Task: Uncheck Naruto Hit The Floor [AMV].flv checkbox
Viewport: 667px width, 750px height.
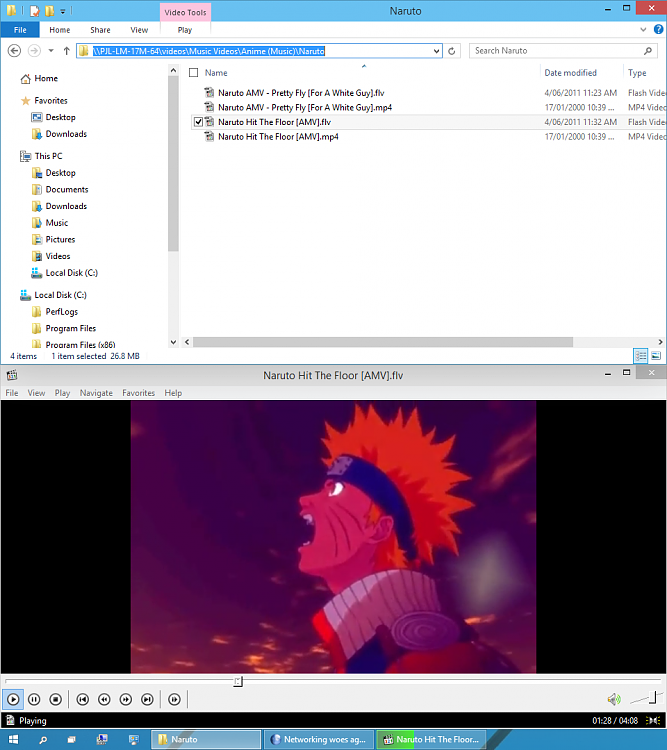Action: 199,122
